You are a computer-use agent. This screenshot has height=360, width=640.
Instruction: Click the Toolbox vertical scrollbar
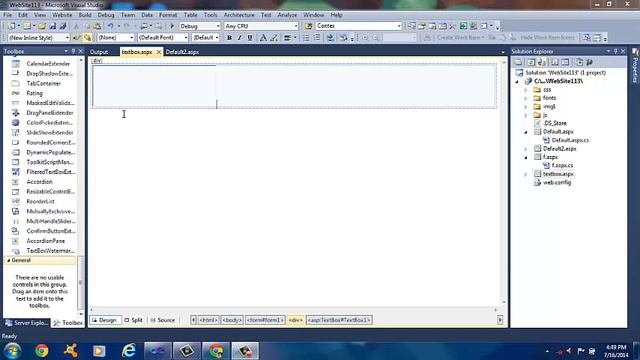pyautogui.click(x=81, y=186)
